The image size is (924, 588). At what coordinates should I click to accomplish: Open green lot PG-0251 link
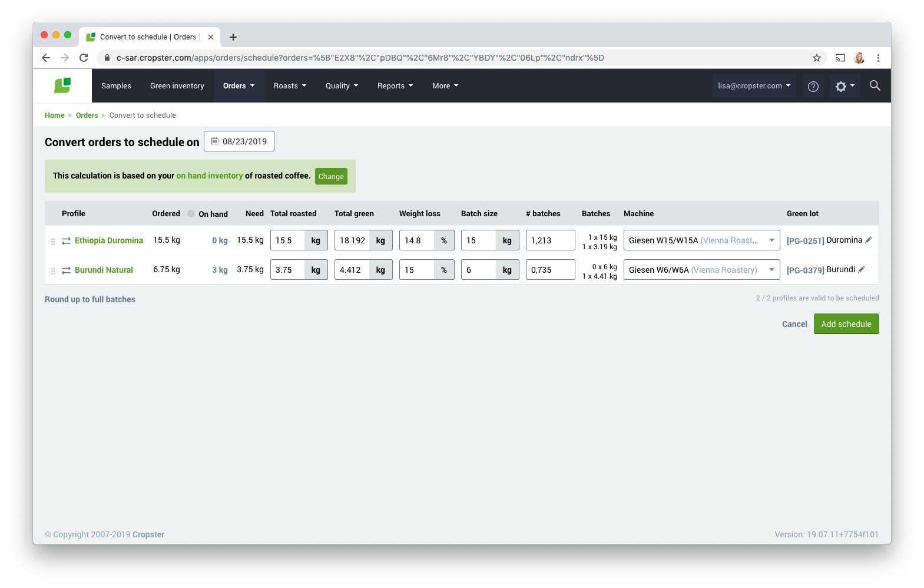[x=805, y=240]
